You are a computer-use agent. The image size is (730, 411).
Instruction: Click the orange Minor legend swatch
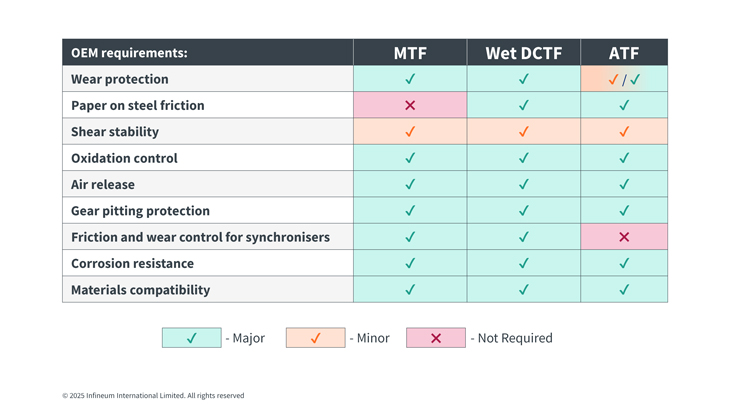tap(315, 338)
